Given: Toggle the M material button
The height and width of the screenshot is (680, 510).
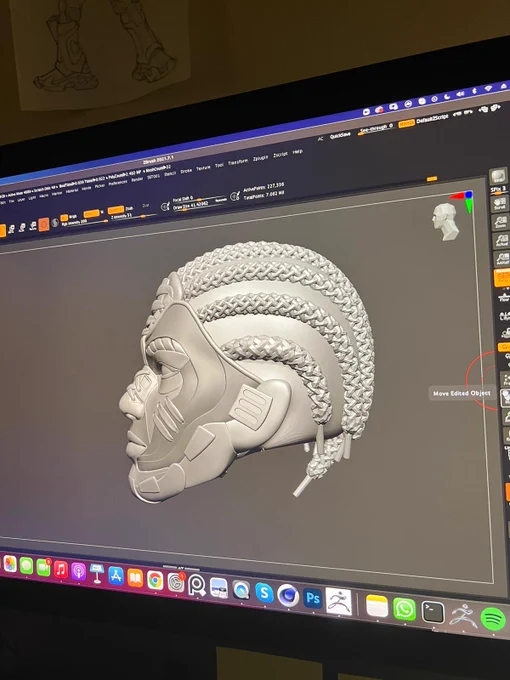Looking at the screenshot, I should coord(102,212).
